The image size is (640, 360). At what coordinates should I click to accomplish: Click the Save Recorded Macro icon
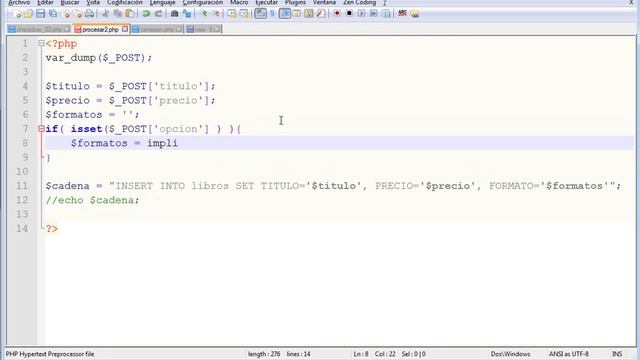pyautogui.click(x=386, y=14)
